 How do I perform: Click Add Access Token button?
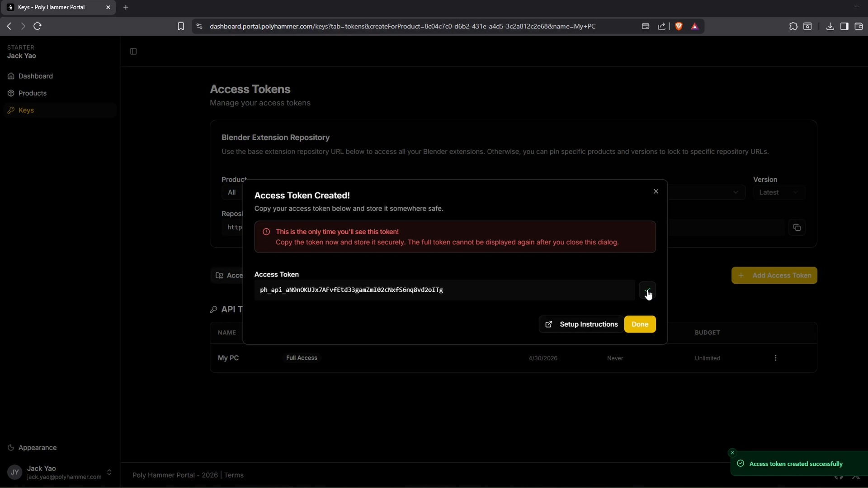click(x=774, y=276)
